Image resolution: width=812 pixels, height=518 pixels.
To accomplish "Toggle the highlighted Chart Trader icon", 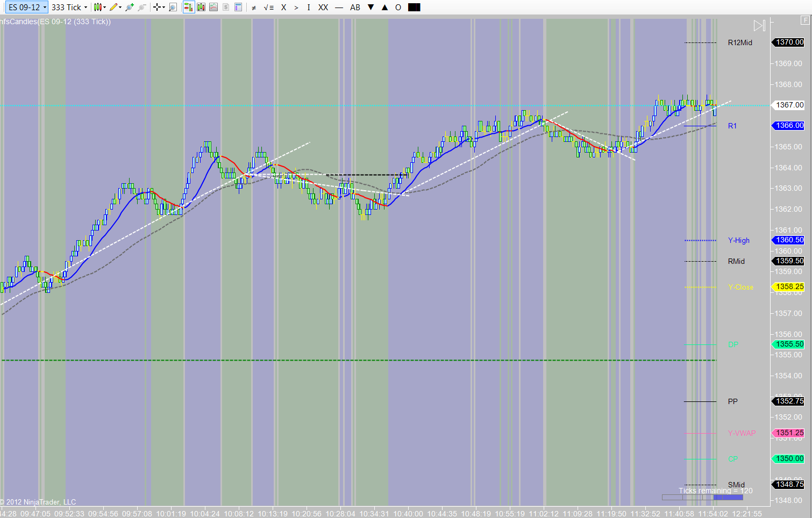I will 189,8.
